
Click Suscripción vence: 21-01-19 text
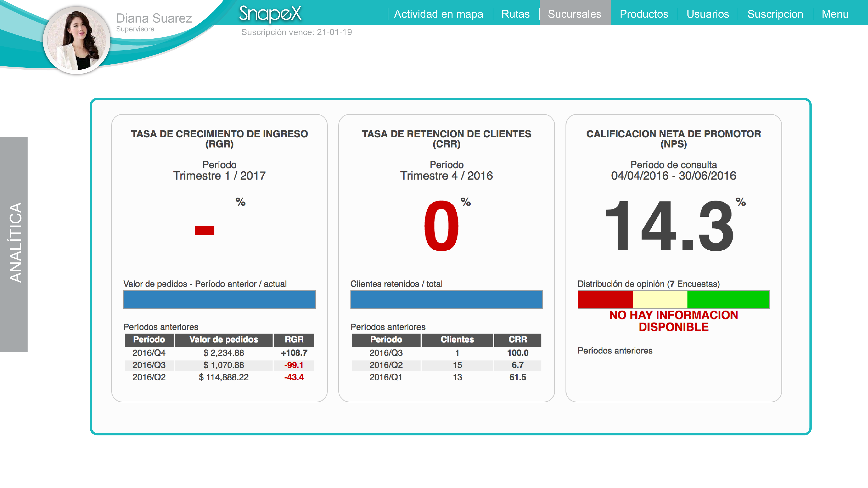click(x=296, y=32)
